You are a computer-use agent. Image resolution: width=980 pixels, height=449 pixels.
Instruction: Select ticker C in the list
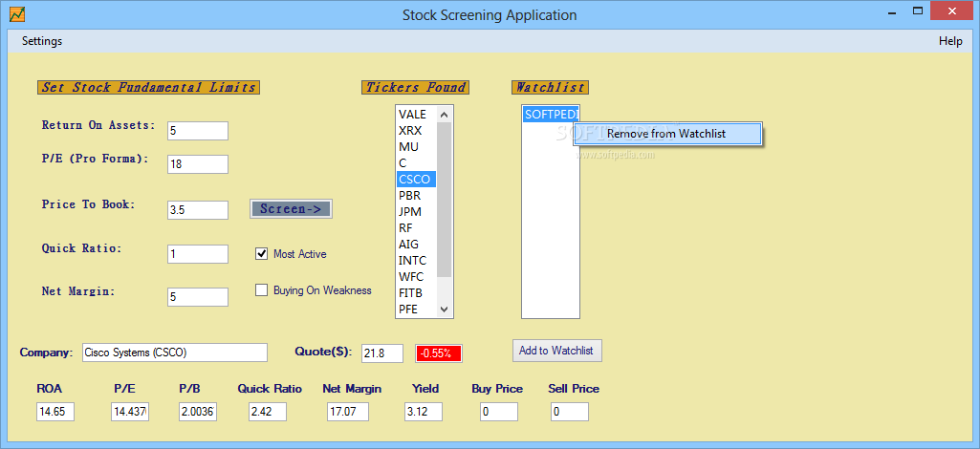416,163
